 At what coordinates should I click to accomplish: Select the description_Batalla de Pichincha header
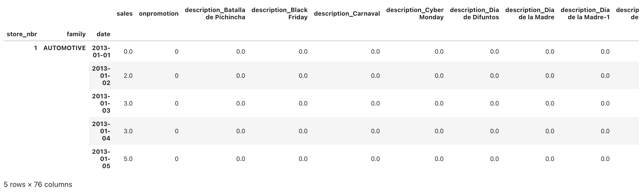215,14
